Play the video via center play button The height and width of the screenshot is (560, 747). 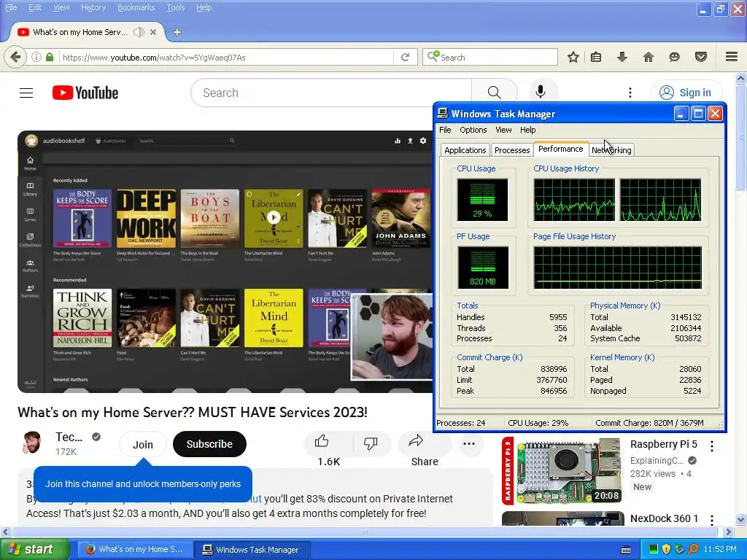tap(274, 217)
